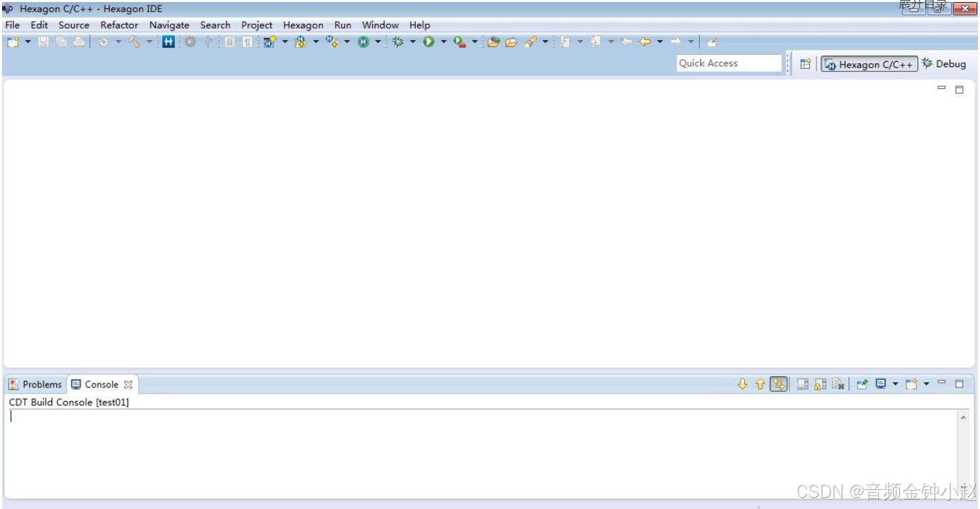Click the Build hammer icon

(134, 42)
